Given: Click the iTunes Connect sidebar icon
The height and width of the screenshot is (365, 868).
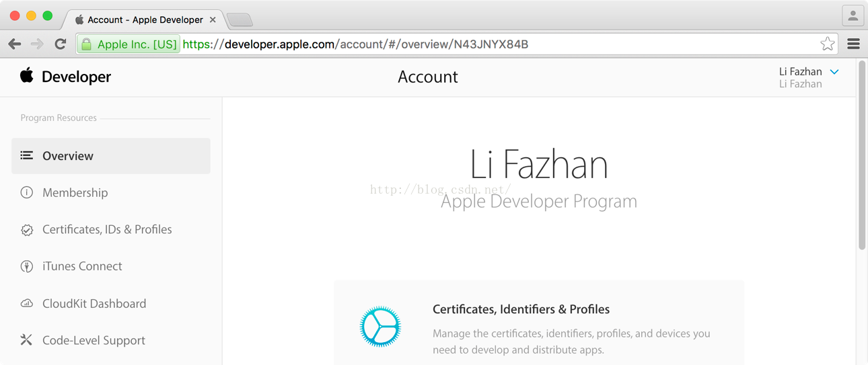Looking at the screenshot, I should click(27, 266).
